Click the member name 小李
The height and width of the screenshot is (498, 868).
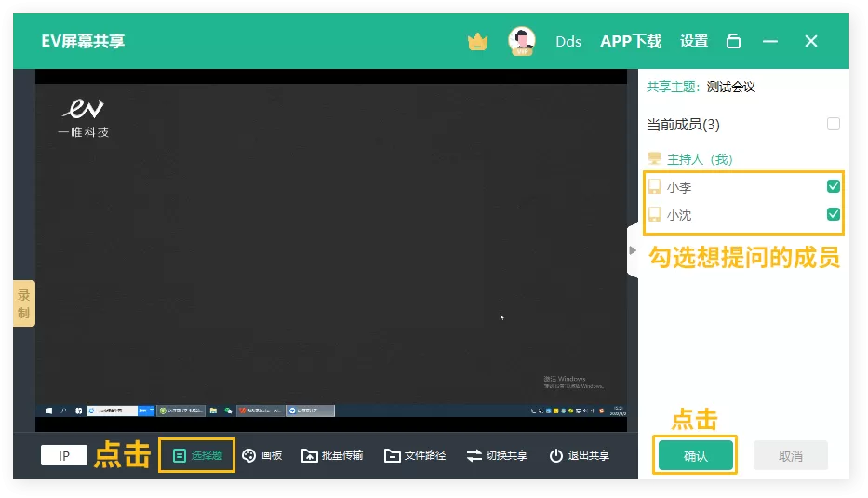679,187
